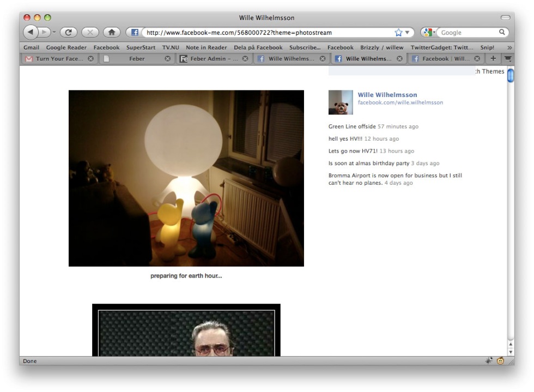The height and width of the screenshot is (392, 534).
Task: Open the Wille Wilhelmsson profile name link
Action: (x=387, y=95)
